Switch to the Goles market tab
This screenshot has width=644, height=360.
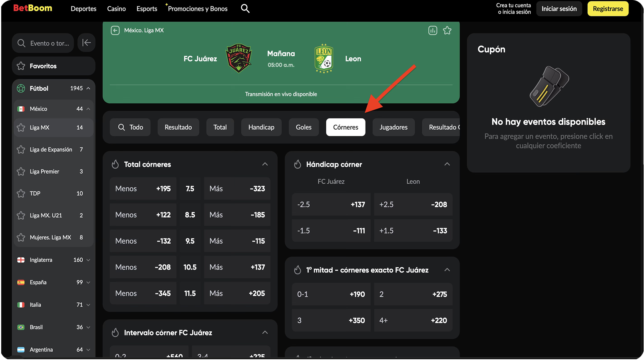pos(303,127)
